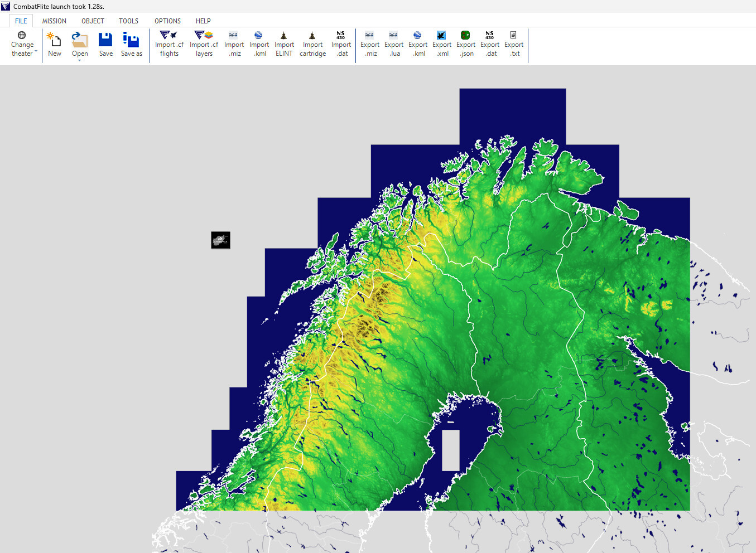Select the small black thumbnail on map
Image resolution: width=756 pixels, height=553 pixels.
point(220,240)
